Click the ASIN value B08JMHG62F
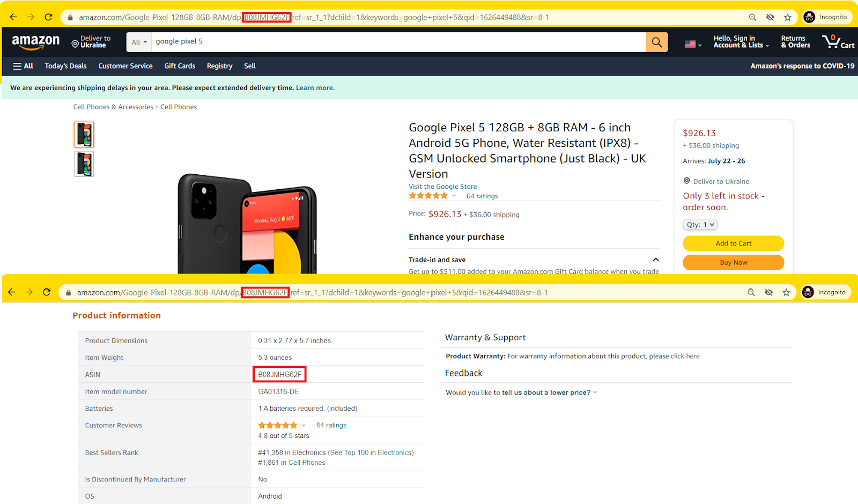This screenshot has height=504, width=858. coord(279,374)
